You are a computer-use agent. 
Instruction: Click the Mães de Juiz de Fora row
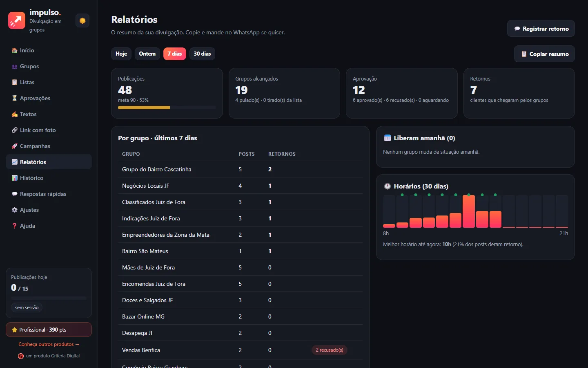[240, 267]
